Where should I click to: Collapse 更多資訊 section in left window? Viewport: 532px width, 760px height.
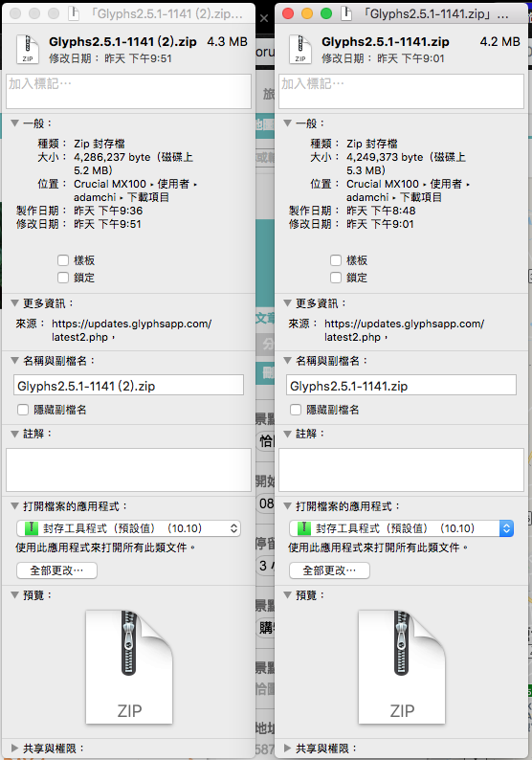coord(14,303)
